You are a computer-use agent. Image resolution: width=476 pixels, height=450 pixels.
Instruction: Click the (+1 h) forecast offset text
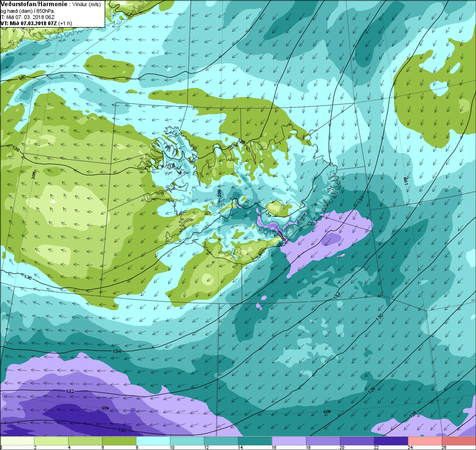[x=65, y=23]
